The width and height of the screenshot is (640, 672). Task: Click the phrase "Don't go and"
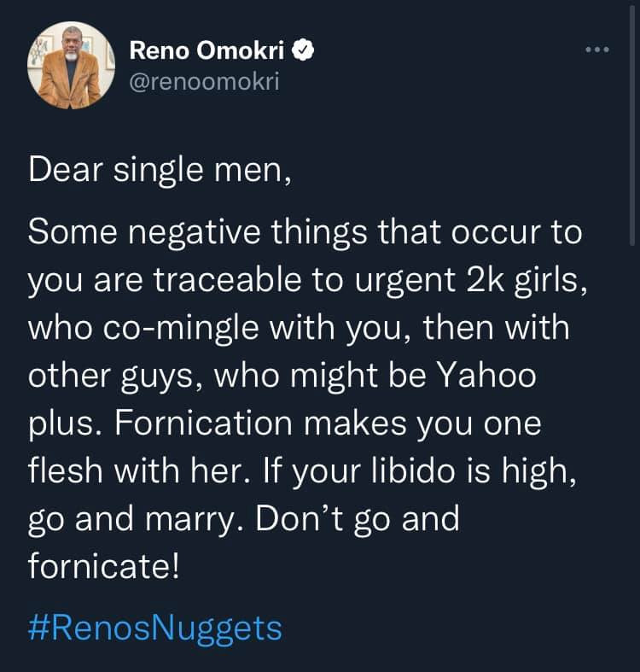(x=367, y=519)
